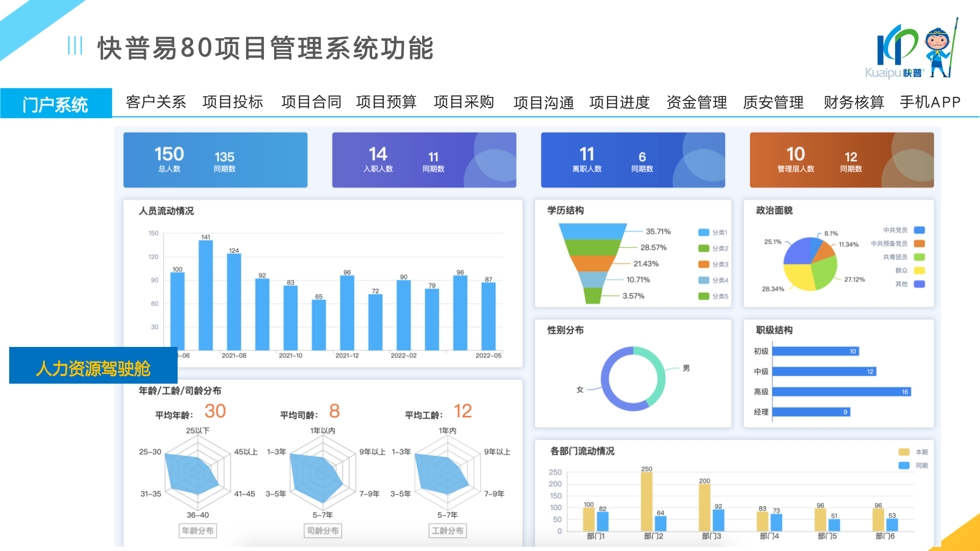Hide the 本期 series legend
The height and width of the screenshot is (551, 980).
(x=904, y=452)
